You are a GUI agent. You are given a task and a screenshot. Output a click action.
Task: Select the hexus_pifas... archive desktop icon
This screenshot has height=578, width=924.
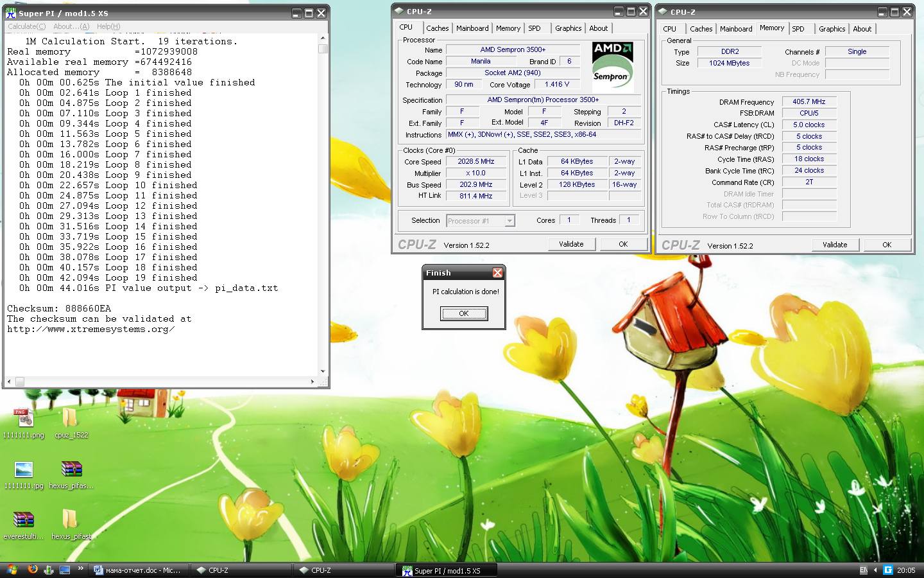coord(71,475)
